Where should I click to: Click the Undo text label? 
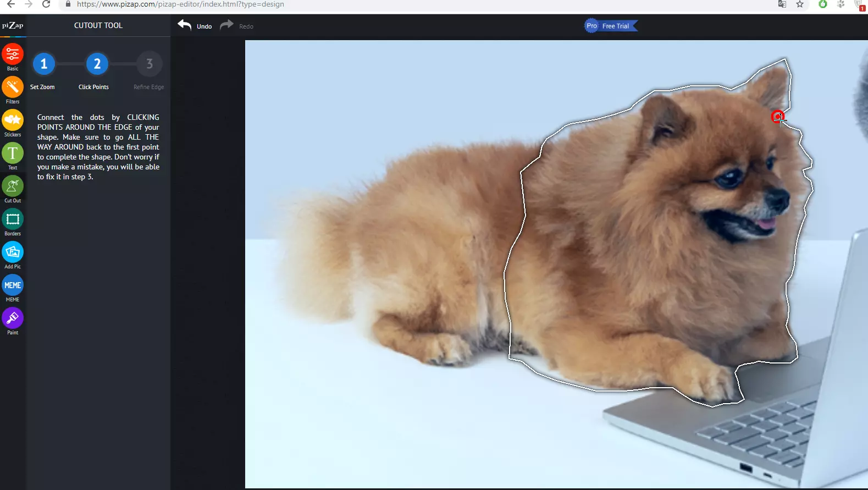204,26
